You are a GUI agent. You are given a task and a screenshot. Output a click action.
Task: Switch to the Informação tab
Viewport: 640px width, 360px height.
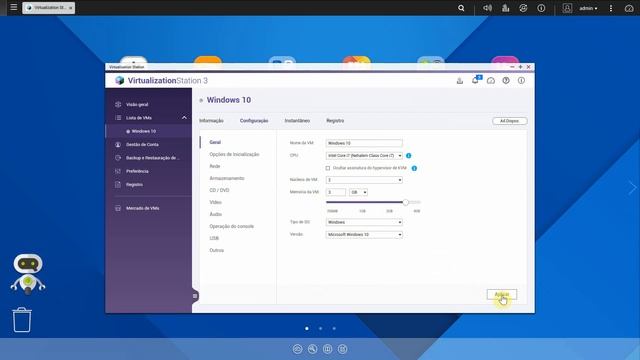(x=211, y=121)
